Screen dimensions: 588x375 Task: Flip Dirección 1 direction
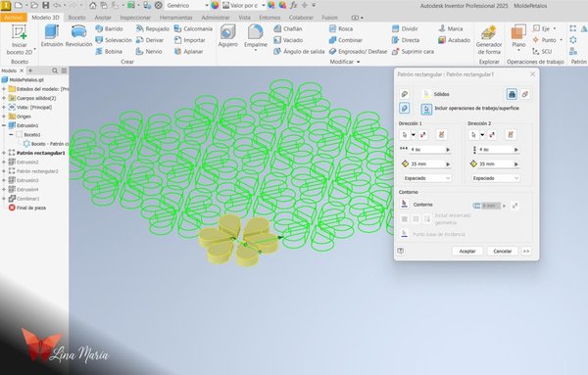click(x=423, y=134)
